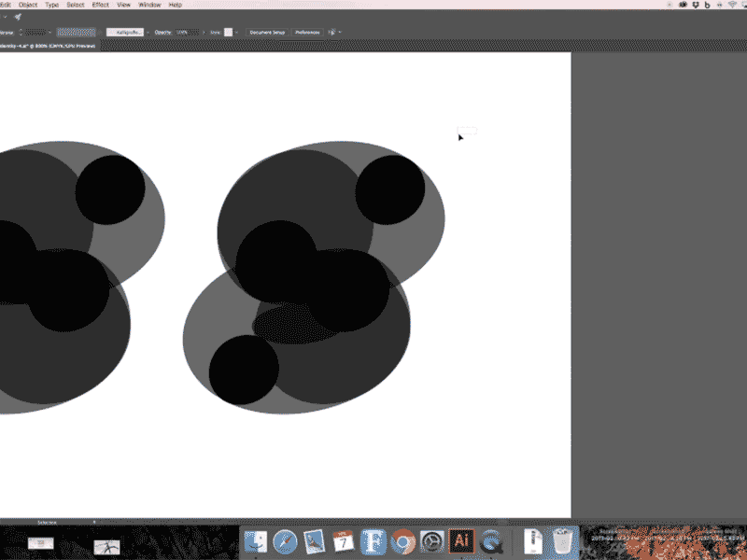Open the Calendar app in the Dock
This screenshot has width=747, height=560.
342,540
